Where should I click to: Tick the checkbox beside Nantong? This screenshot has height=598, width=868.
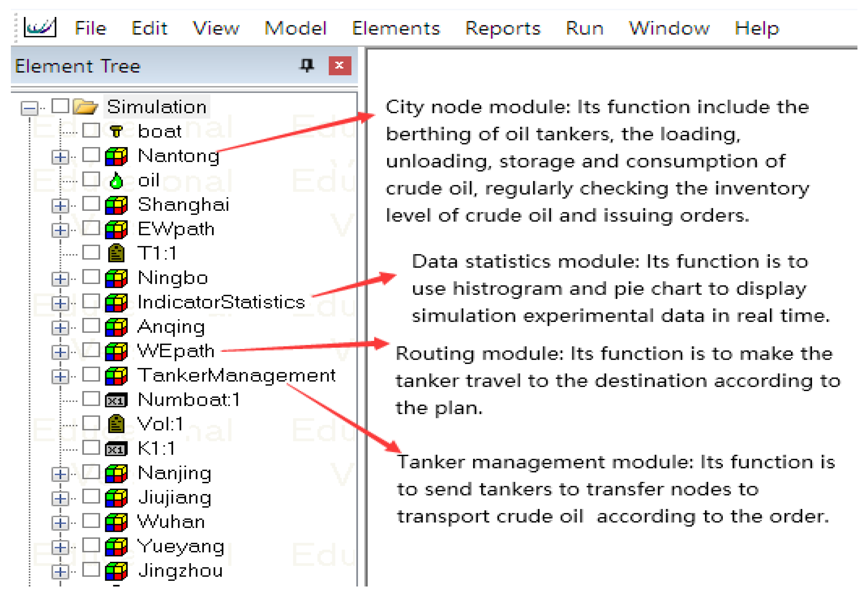91,155
